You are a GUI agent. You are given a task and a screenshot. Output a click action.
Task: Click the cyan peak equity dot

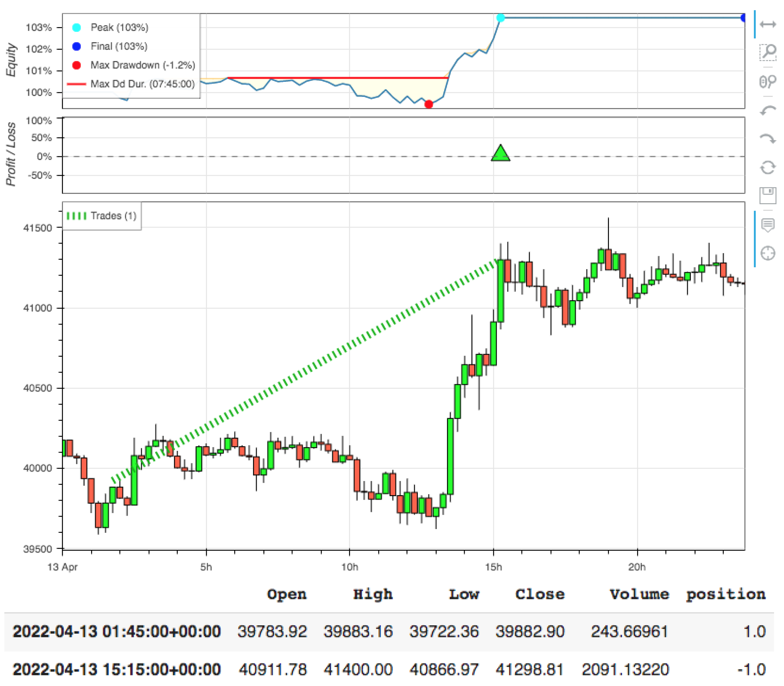point(500,17)
